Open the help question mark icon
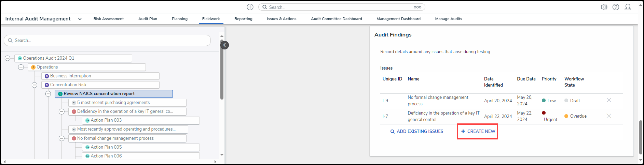The image size is (644, 165). tap(616, 7)
